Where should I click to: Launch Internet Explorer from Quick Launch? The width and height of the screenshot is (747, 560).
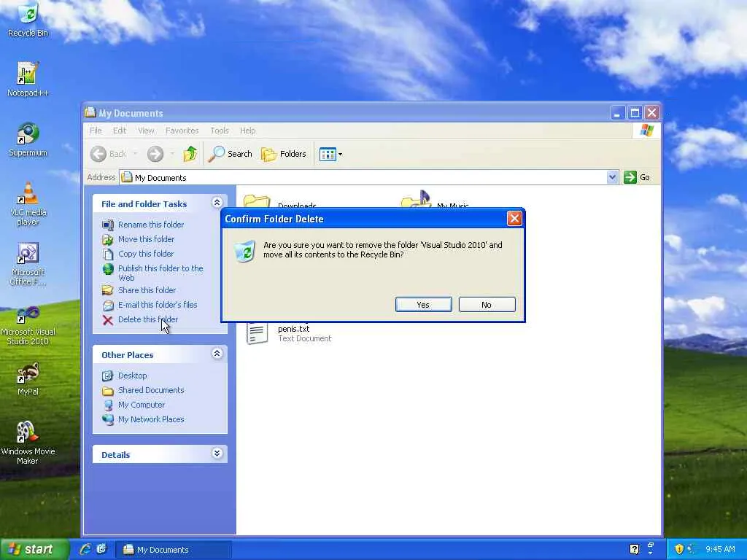[86, 549]
